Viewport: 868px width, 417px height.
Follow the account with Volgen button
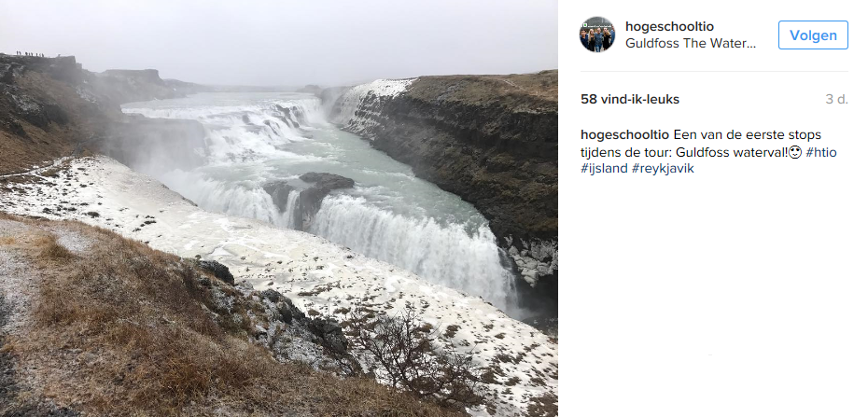click(813, 35)
